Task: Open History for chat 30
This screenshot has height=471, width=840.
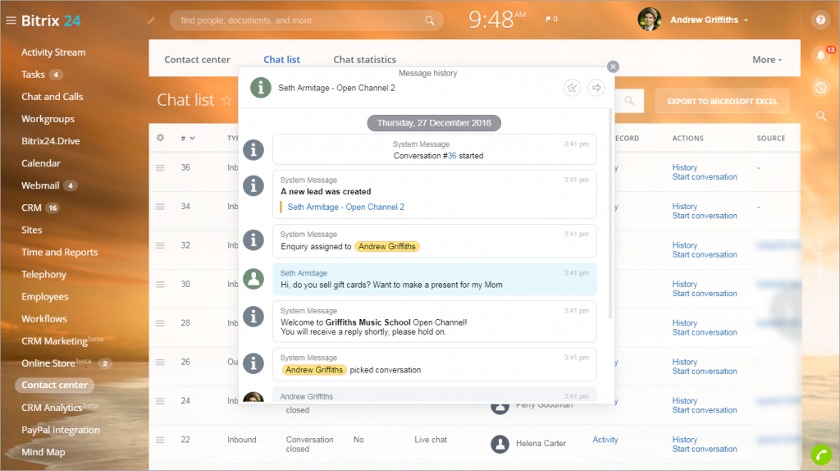Action: pos(685,284)
